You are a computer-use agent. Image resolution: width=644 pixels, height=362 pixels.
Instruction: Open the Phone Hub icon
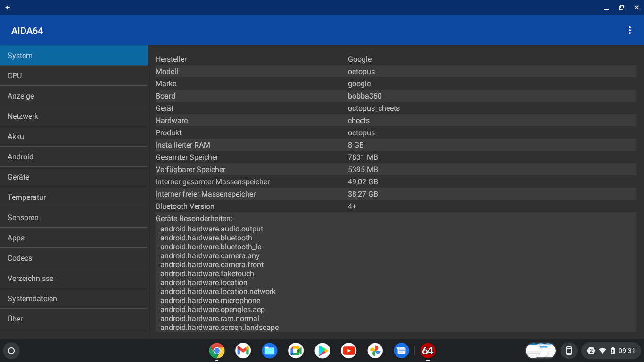click(x=569, y=351)
